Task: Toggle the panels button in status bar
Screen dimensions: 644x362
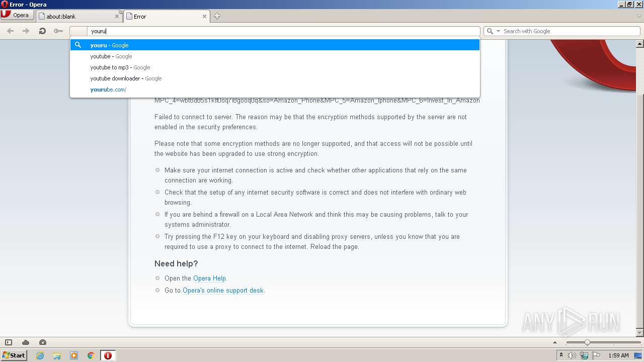Action: (9, 342)
